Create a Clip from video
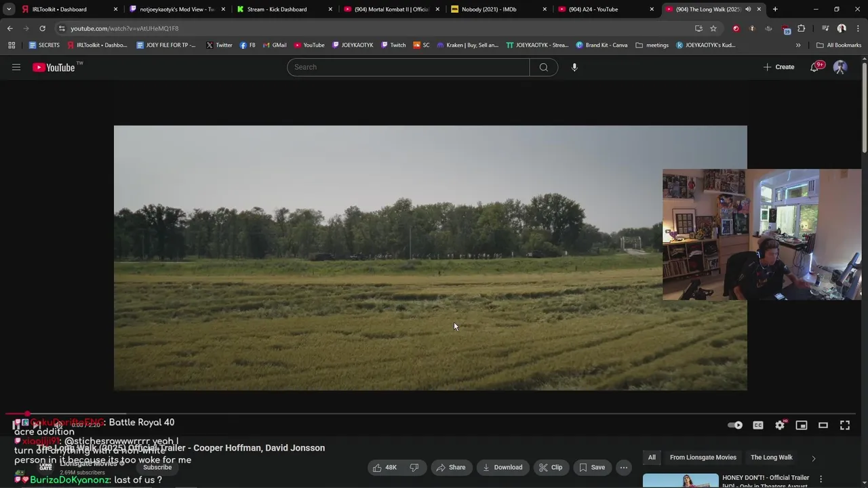The width and height of the screenshot is (868, 488). pyautogui.click(x=551, y=467)
